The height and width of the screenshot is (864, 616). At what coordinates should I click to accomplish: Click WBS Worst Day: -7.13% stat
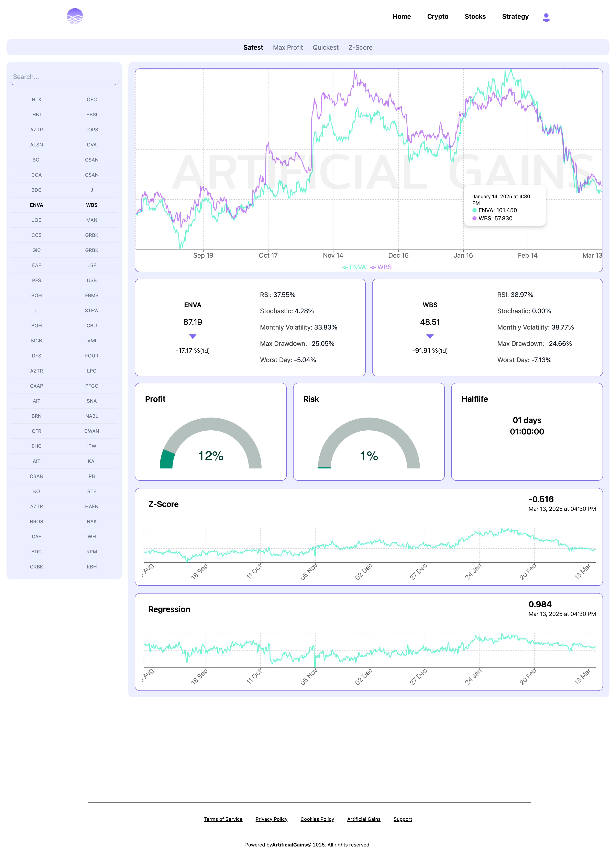point(524,360)
